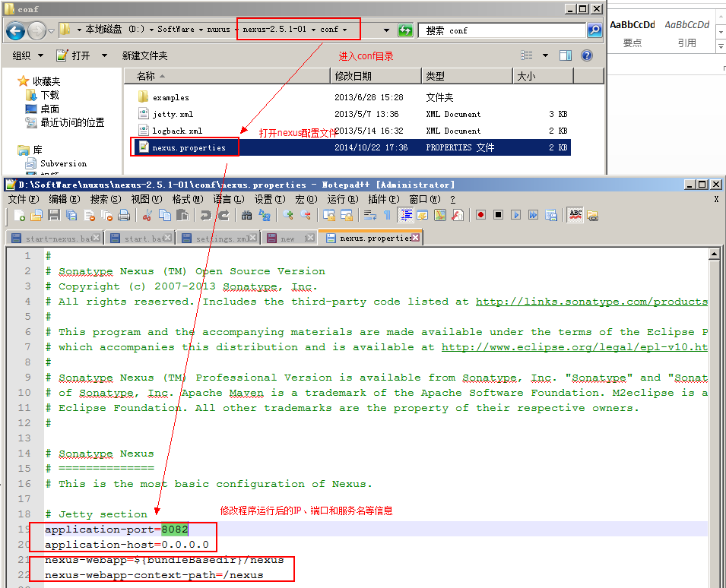The height and width of the screenshot is (588, 726).
Task: Click 下载 in the Explorer favorites
Action: [x=49, y=95]
